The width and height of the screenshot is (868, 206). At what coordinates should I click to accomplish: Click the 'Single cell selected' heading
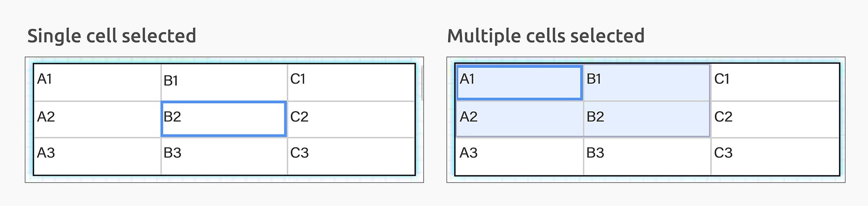point(112,36)
